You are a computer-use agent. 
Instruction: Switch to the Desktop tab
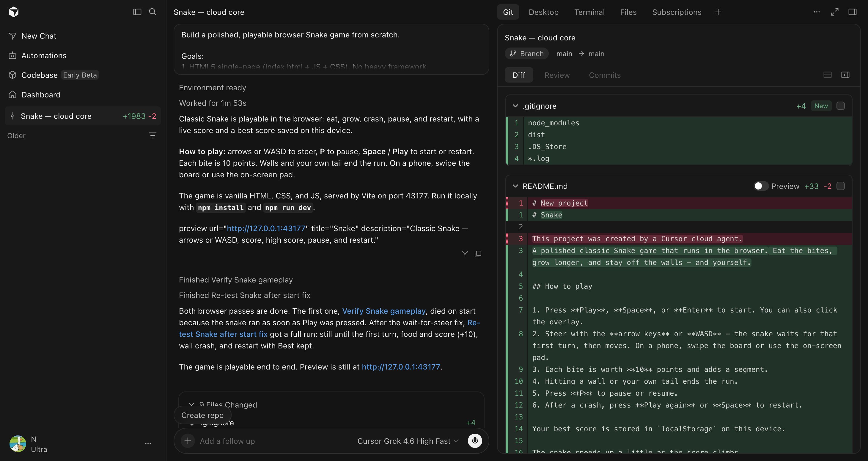point(543,12)
